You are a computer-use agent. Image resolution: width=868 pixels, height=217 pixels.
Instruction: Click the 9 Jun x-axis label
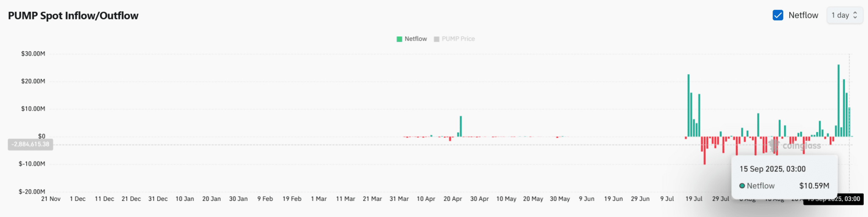point(587,199)
